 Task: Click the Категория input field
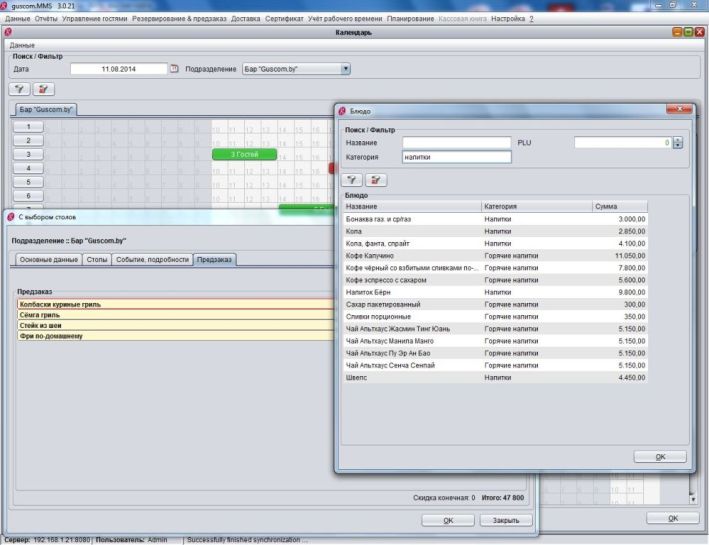coord(456,157)
